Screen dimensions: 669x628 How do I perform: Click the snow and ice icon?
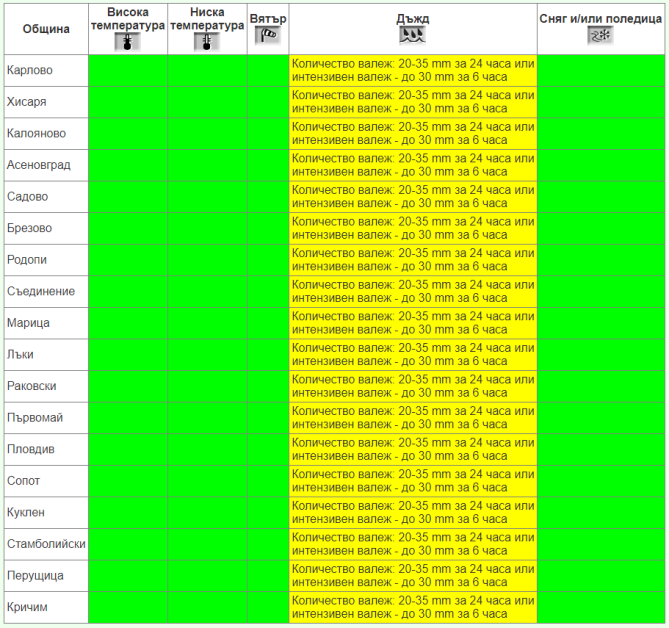coord(601,35)
